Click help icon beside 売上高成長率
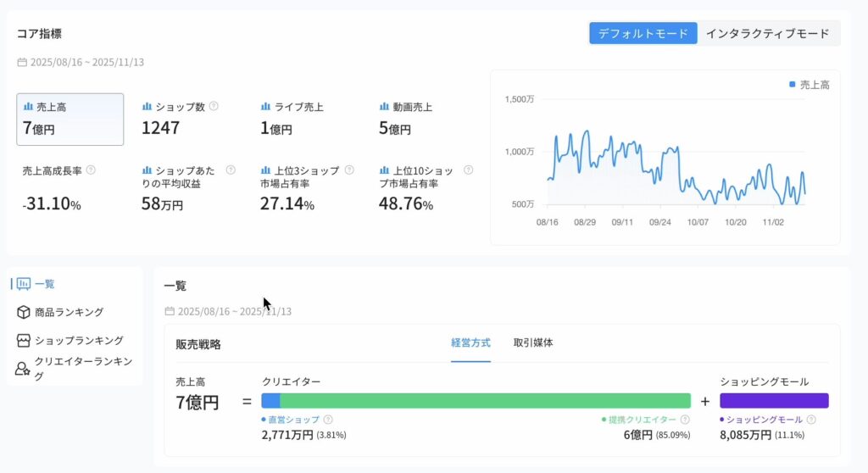 pyautogui.click(x=91, y=170)
